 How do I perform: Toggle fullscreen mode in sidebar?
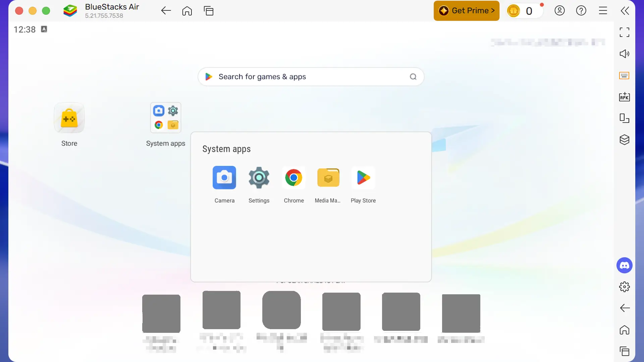tap(624, 32)
